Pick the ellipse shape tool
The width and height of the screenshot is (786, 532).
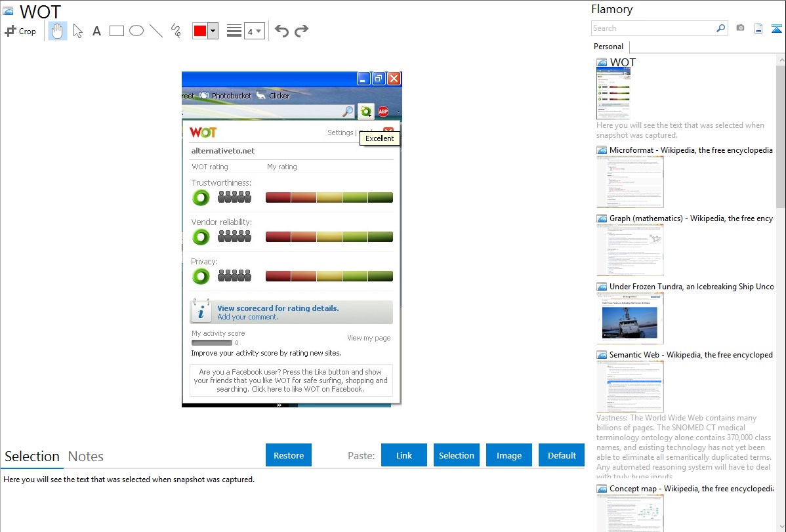136,31
